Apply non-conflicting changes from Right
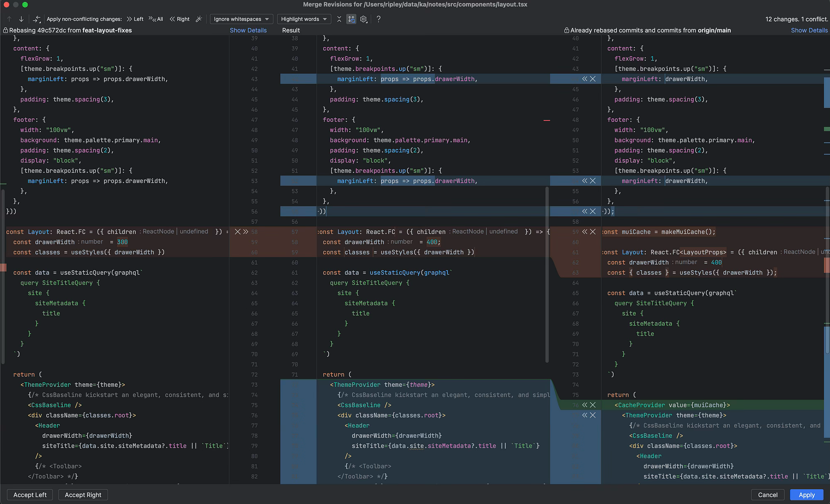The height and width of the screenshot is (504, 830). coord(180,19)
